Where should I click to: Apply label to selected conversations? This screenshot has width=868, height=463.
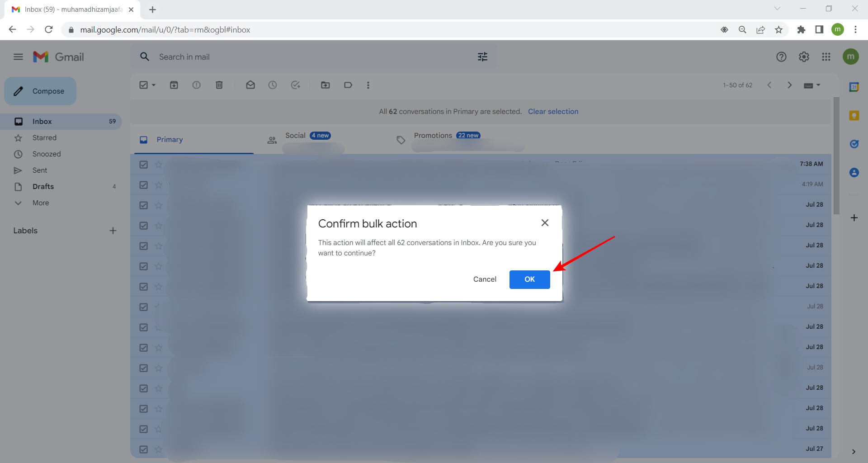(348, 85)
